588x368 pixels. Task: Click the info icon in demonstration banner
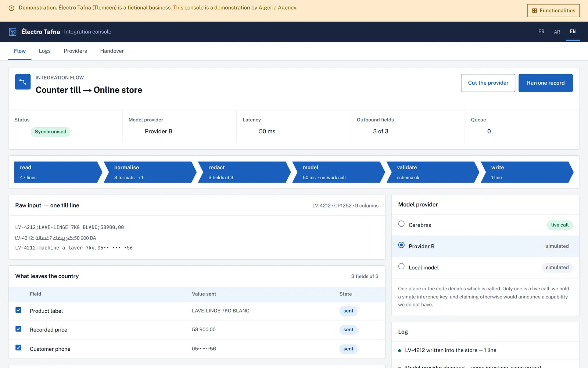[x=11, y=8]
